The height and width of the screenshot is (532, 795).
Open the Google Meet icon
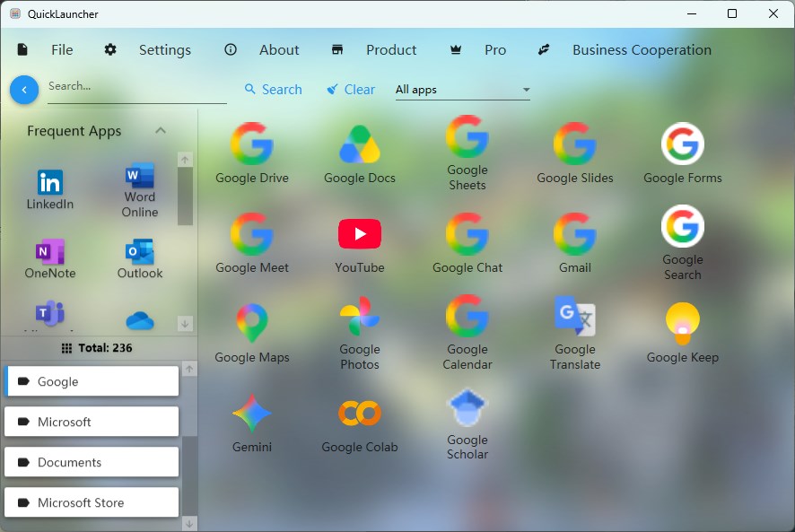click(251, 234)
